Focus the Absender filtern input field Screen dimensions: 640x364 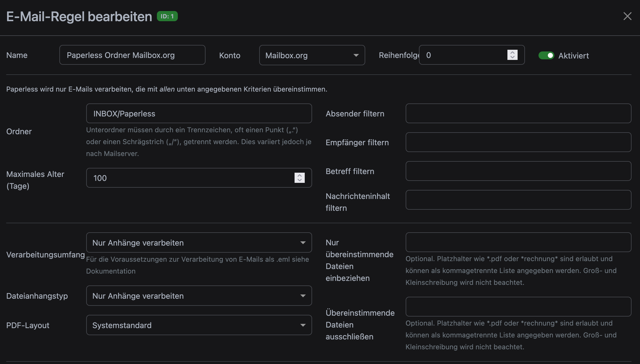[x=518, y=114]
